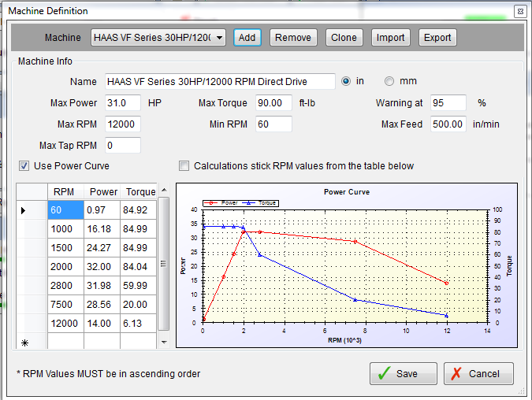Select the RPM cell 2800
The width and height of the screenshot is (532, 400).
[x=65, y=285]
